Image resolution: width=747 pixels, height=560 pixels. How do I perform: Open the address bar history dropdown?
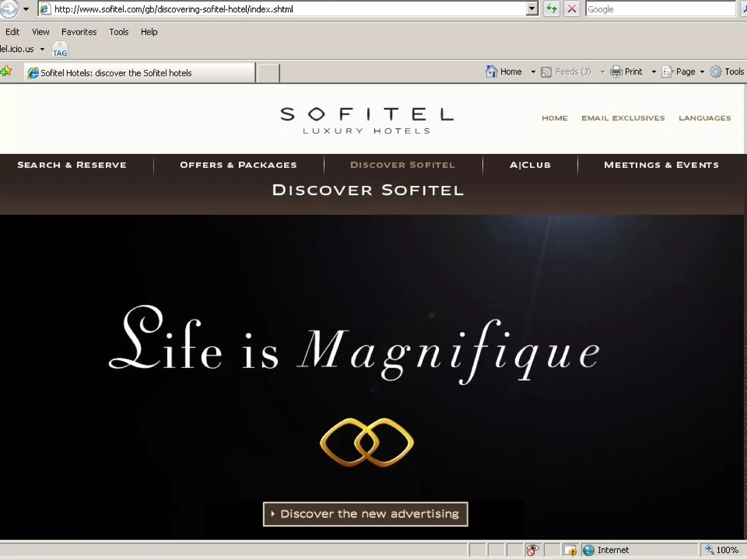[532, 9]
